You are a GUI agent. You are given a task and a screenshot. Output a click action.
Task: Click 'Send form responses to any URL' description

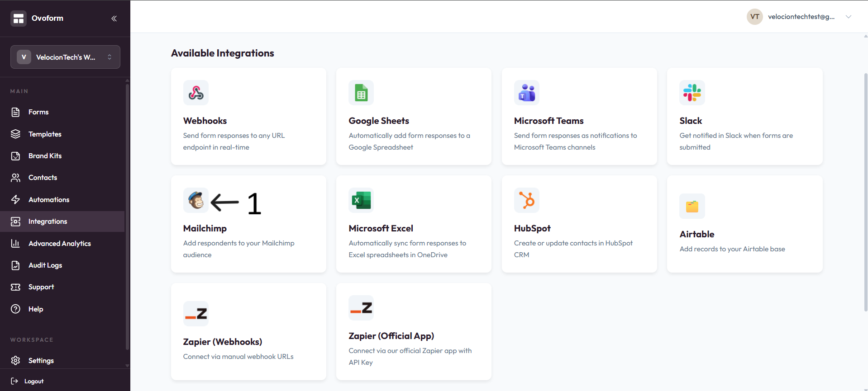click(x=234, y=141)
